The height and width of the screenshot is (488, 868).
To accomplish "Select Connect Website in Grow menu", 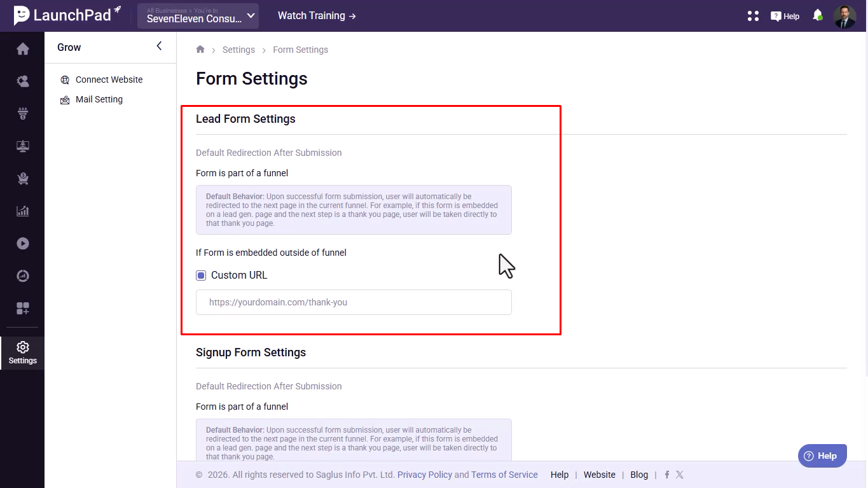I will [x=109, y=80].
